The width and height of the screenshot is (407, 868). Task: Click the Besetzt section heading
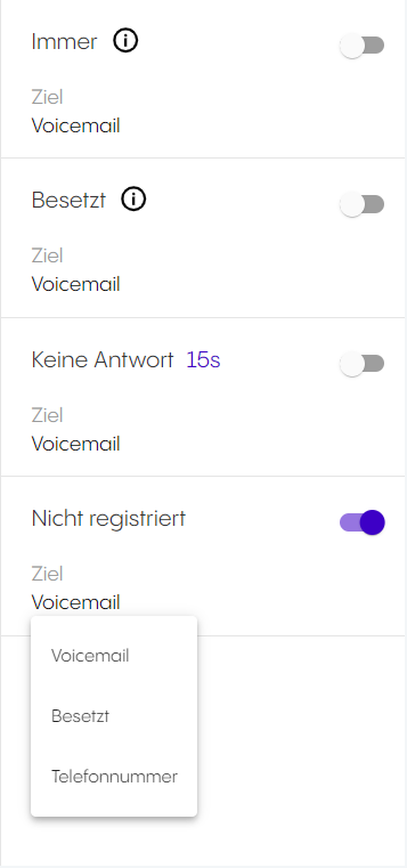[69, 200]
